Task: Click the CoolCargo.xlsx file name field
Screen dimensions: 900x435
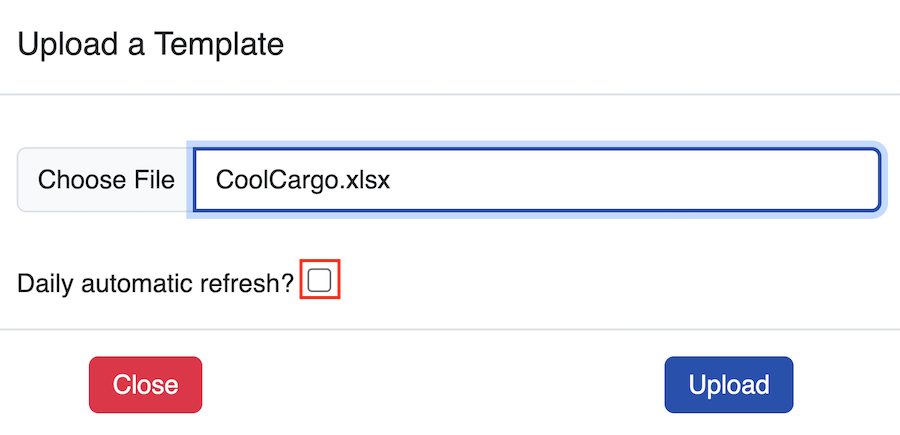Action: click(536, 180)
